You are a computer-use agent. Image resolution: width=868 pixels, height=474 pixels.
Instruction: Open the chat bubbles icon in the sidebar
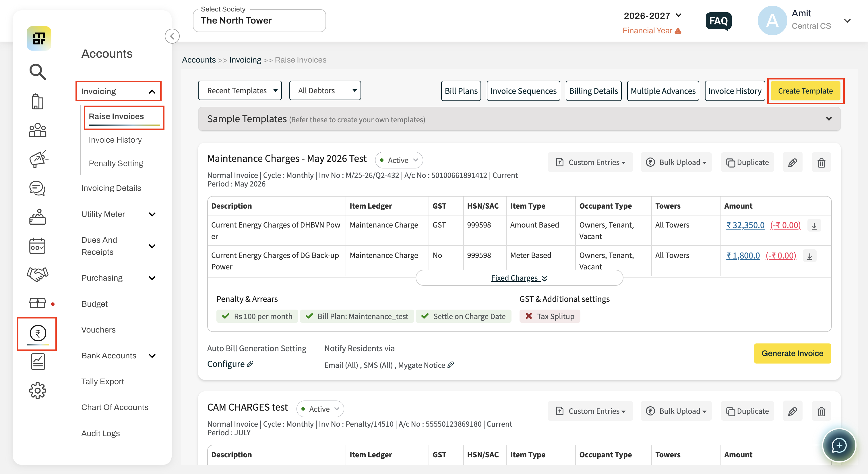point(37,188)
